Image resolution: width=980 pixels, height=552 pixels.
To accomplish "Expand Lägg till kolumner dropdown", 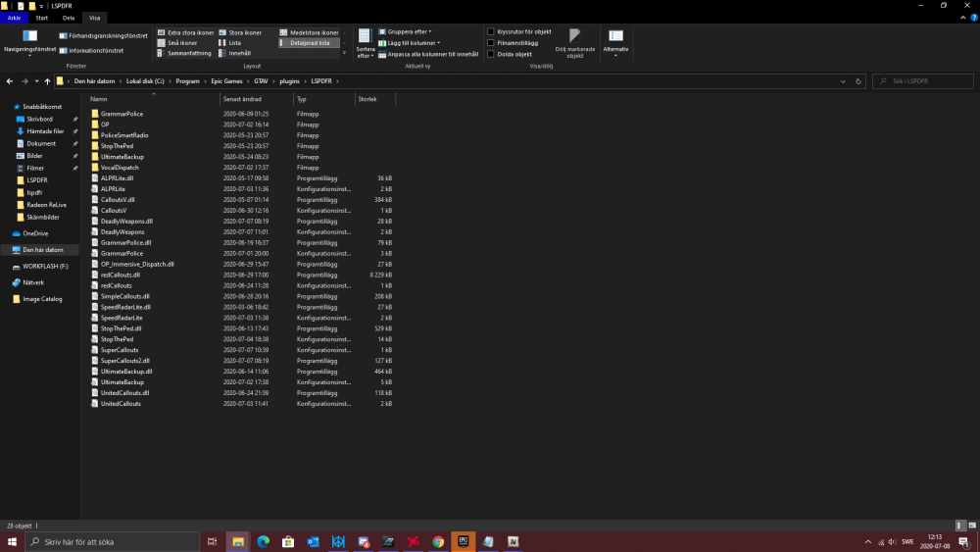I will [x=414, y=43].
